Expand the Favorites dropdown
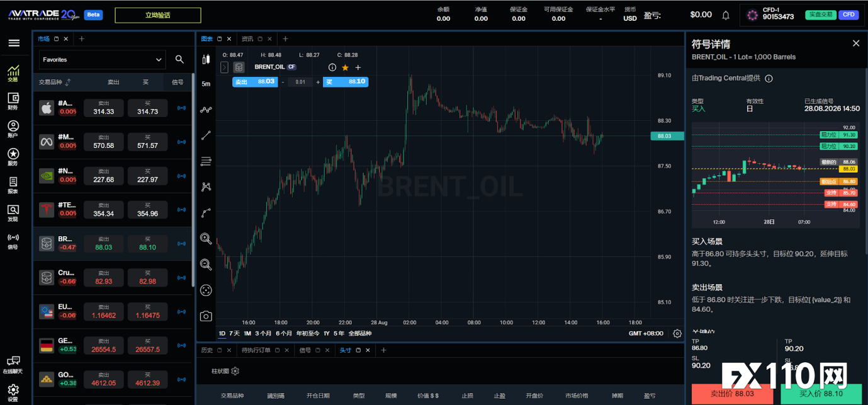 click(102, 60)
